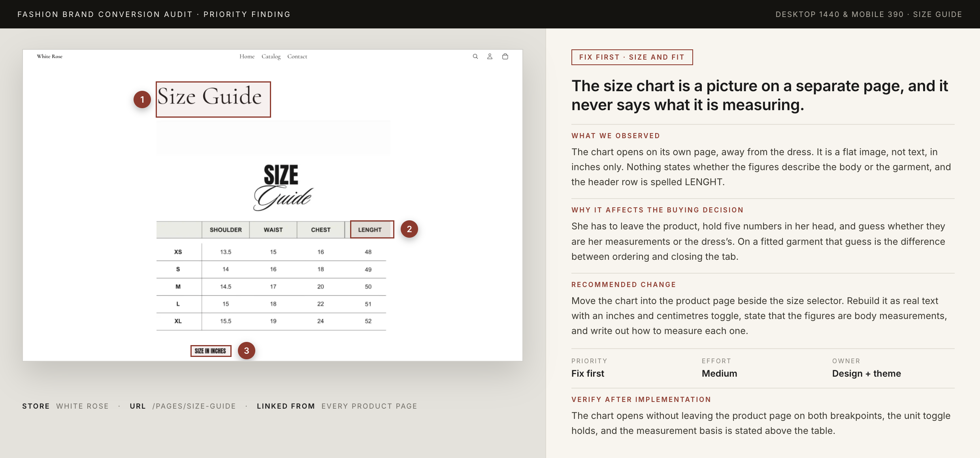Click the effort value Medium
Image resolution: width=980 pixels, height=458 pixels.
719,374
